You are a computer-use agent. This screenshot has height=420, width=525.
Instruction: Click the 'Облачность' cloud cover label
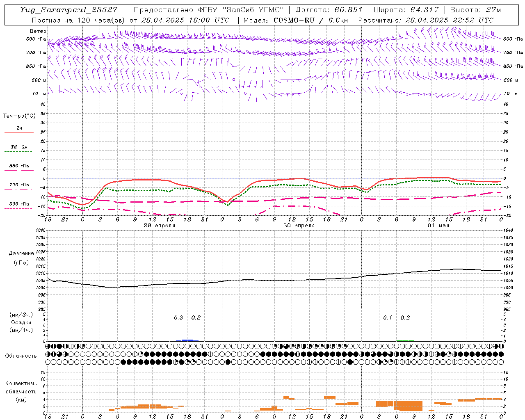pos(21,356)
